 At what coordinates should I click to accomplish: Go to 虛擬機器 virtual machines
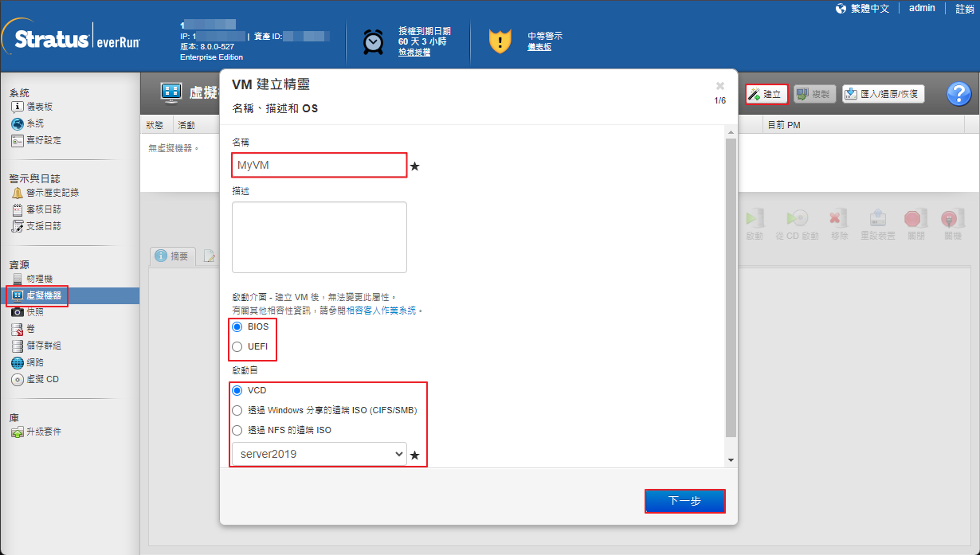37,295
